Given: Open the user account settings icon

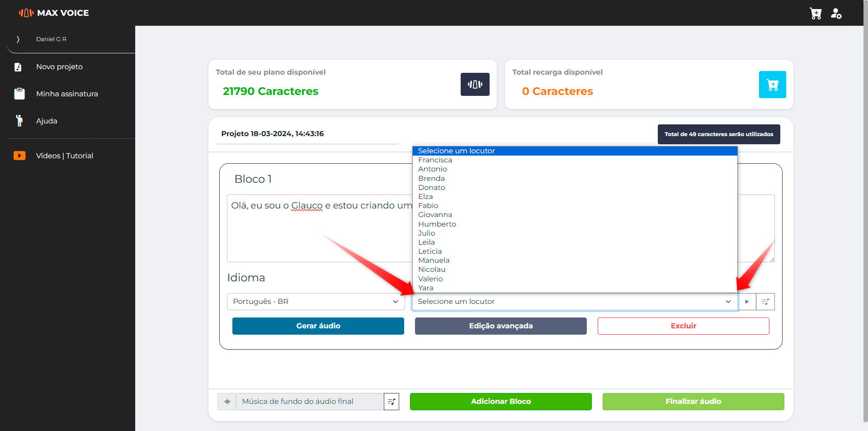Looking at the screenshot, I should coord(836,14).
